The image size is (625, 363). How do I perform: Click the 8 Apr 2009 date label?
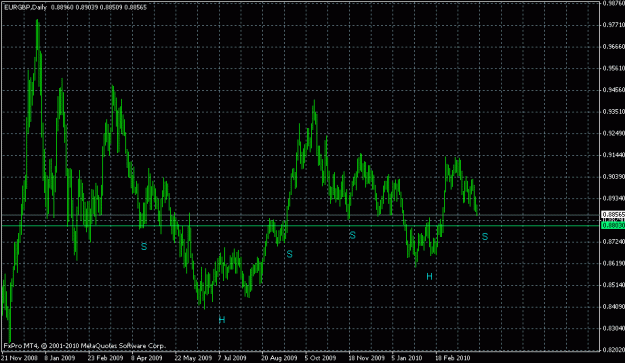[146, 358]
